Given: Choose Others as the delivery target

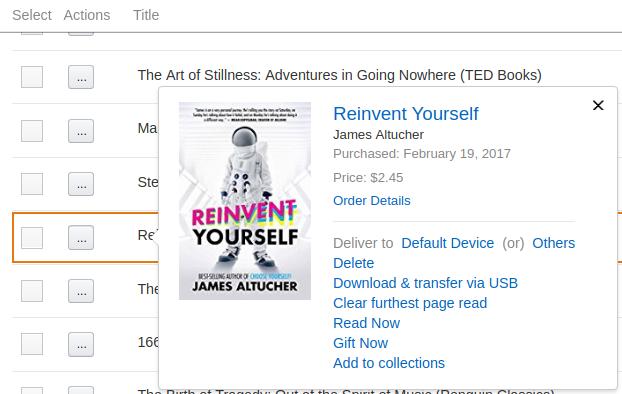Looking at the screenshot, I should click(x=553, y=243).
